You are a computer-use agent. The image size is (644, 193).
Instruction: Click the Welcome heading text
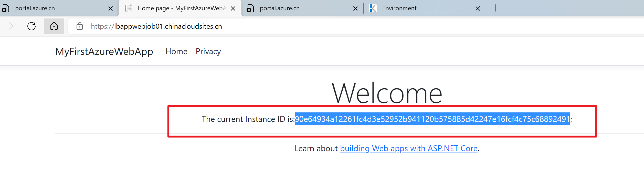pos(387,93)
